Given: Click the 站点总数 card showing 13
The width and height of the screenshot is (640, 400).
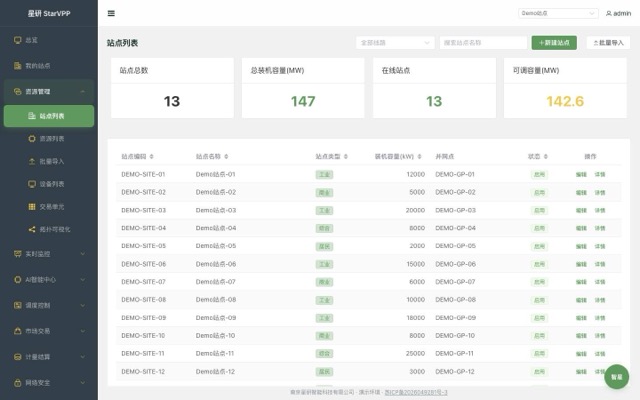Looking at the screenshot, I should click(x=172, y=88).
